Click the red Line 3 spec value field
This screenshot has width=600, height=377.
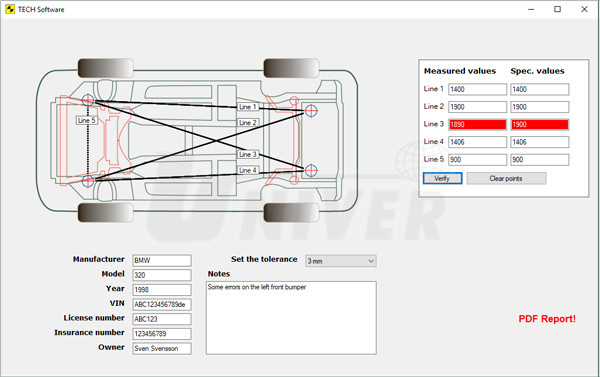coord(539,124)
